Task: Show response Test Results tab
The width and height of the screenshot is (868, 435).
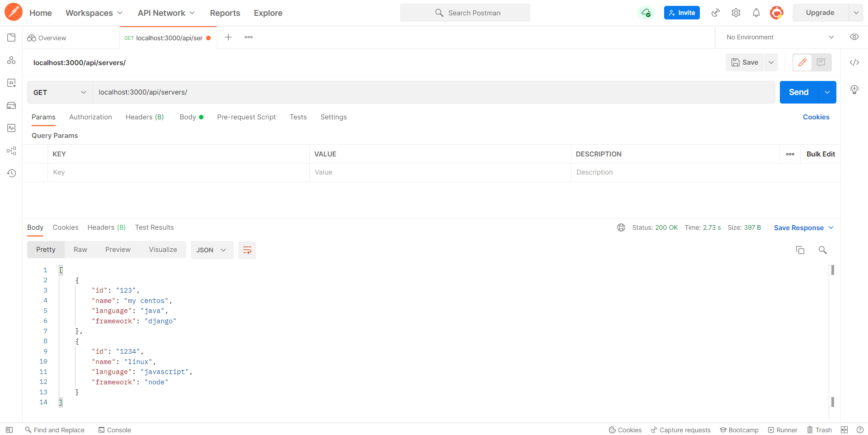Action: tap(155, 227)
